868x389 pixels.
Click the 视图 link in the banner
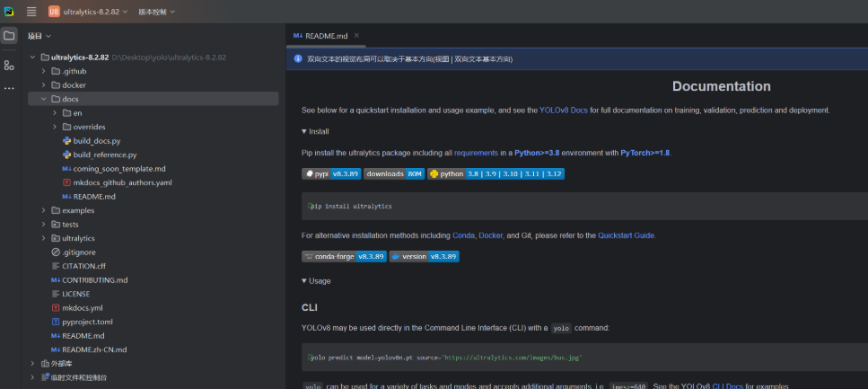click(443, 58)
